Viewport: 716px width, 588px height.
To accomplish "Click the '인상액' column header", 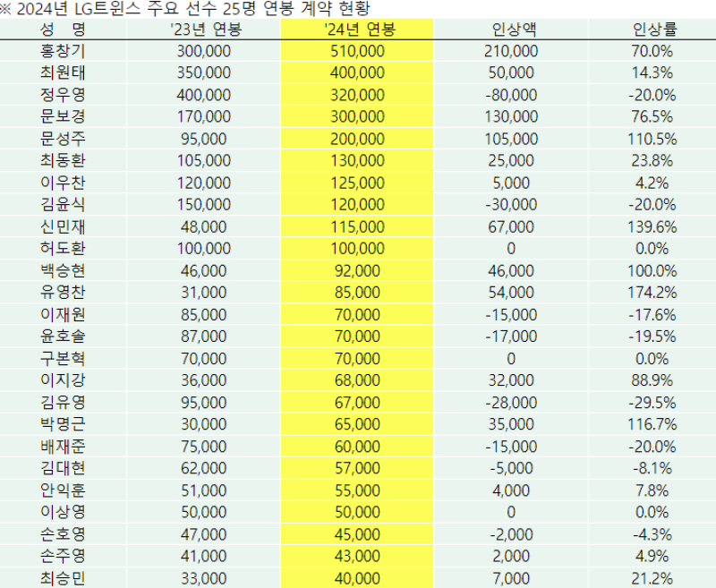I will (511, 30).
